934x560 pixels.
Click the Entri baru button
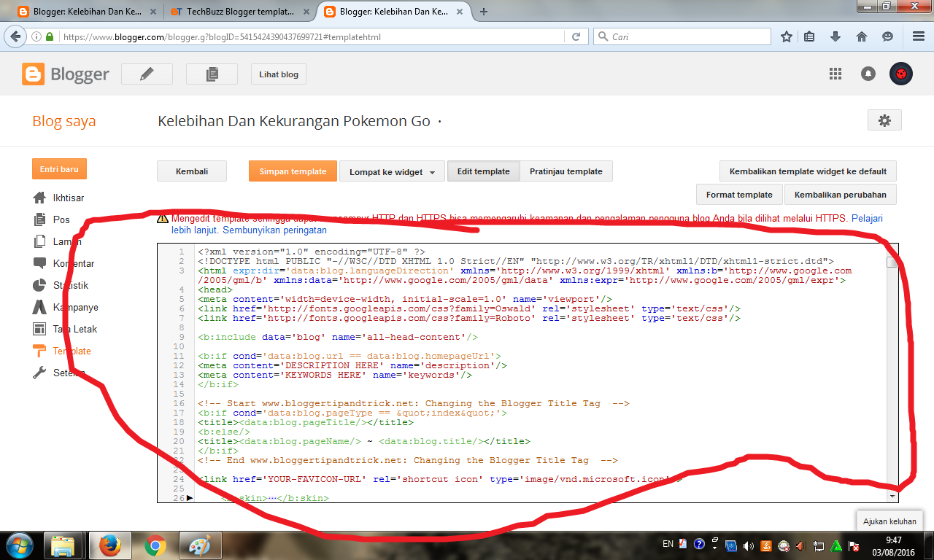click(x=59, y=169)
